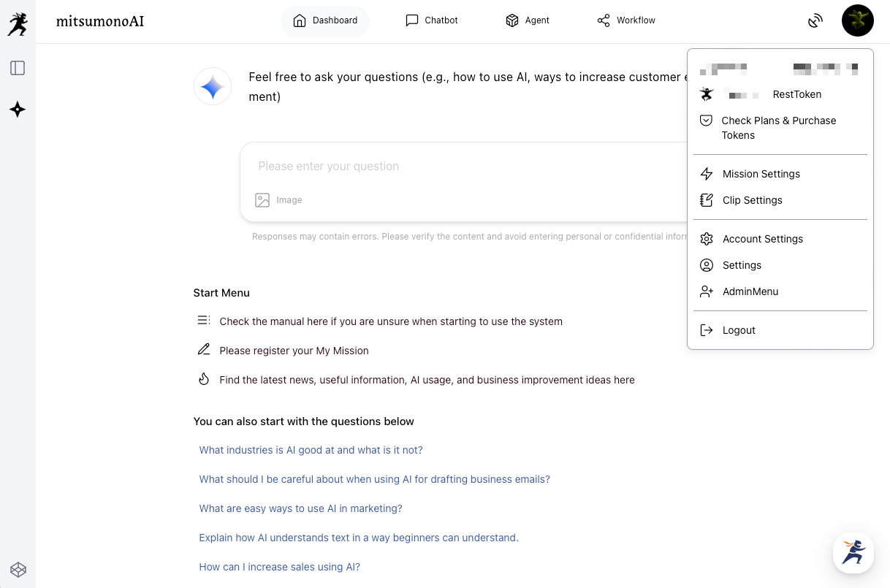Open Mission Settings from the menu
The image size is (890, 588).
pos(761,174)
